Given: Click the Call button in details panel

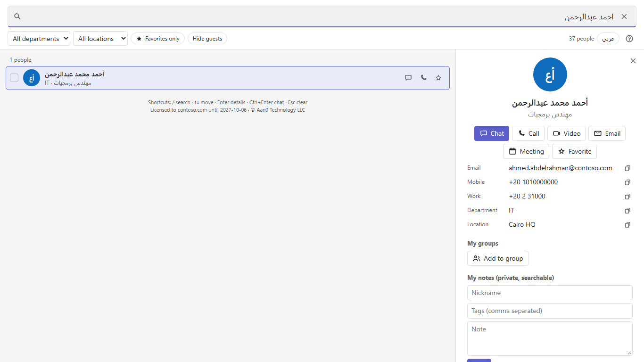Looking at the screenshot, I should pyautogui.click(x=528, y=133).
